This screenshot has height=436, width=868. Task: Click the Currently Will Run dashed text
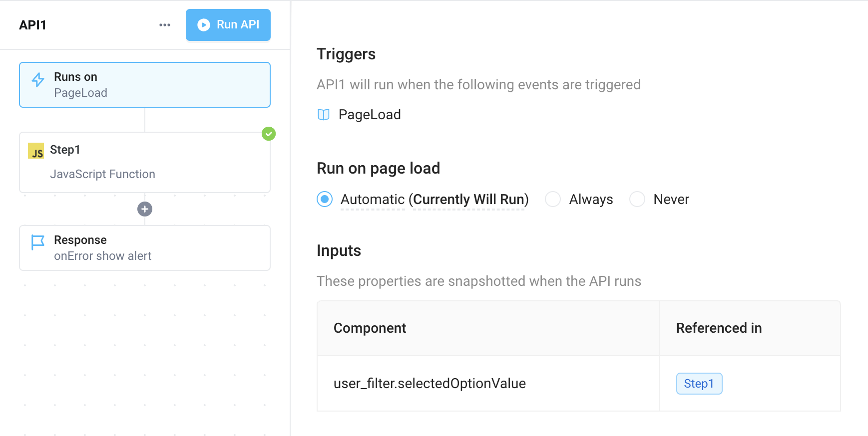[x=469, y=199]
